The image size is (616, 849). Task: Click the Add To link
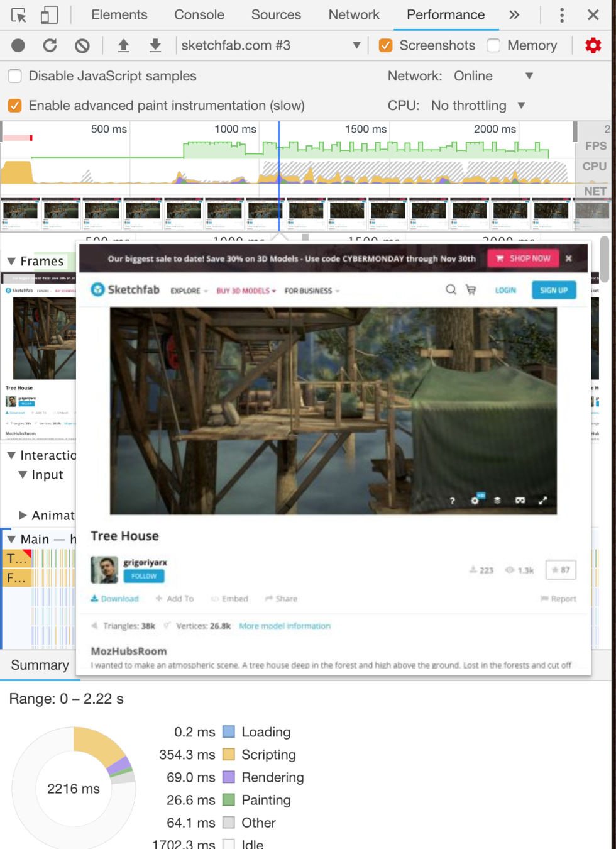tap(175, 599)
